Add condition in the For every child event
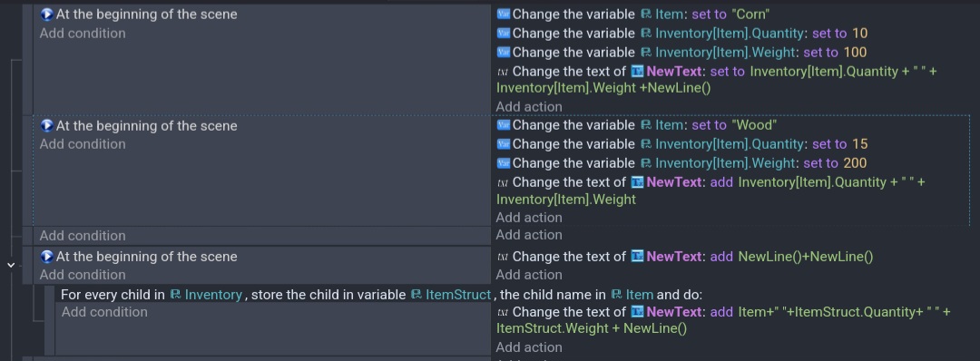Image resolution: width=980 pixels, height=361 pixels. point(104,312)
